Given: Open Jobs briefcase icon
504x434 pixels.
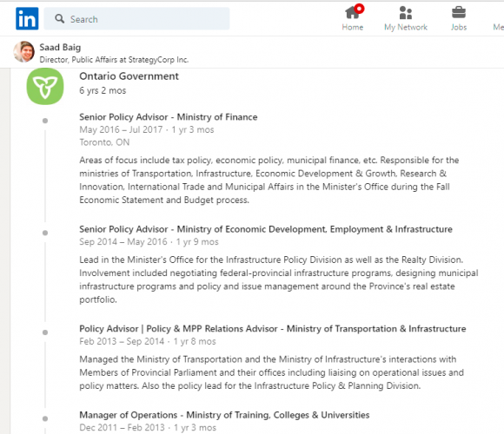Looking at the screenshot, I should (458, 13).
